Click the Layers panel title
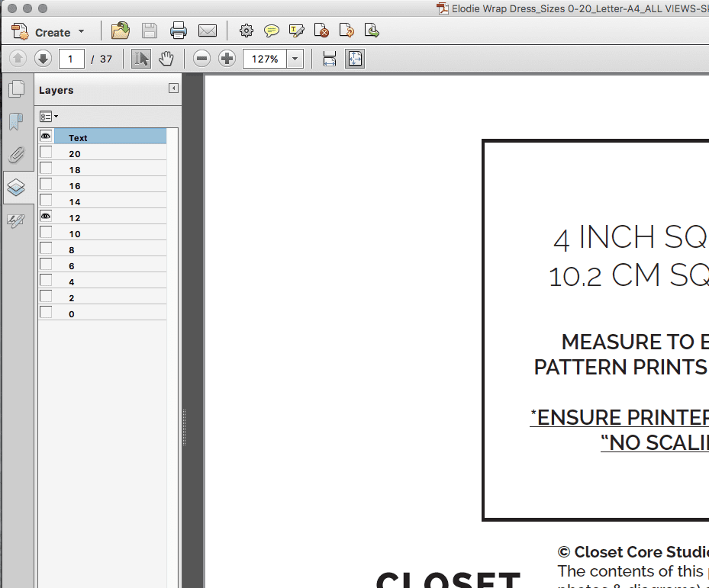Screen dimensions: 709x588 tap(56, 90)
